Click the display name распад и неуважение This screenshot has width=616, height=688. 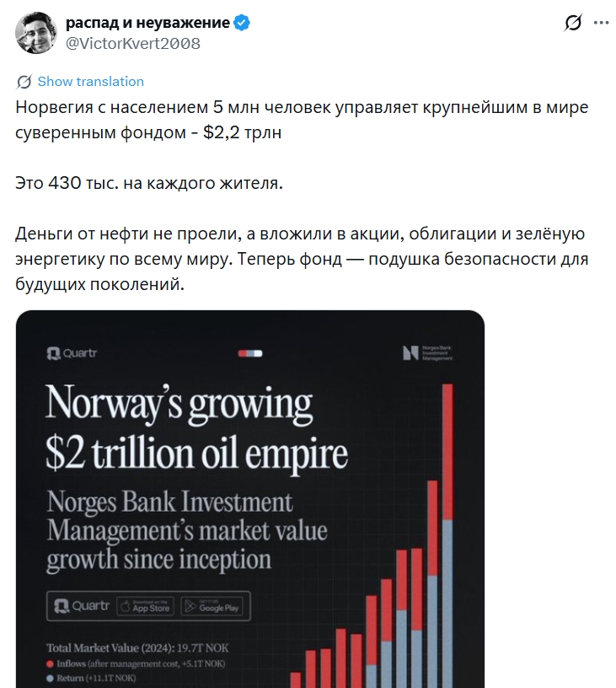coord(147,24)
